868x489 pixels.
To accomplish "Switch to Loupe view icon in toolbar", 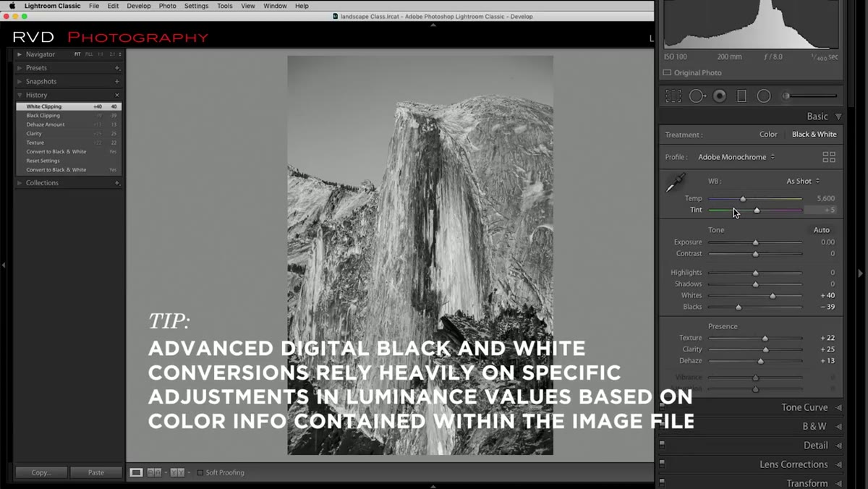I will pos(136,472).
